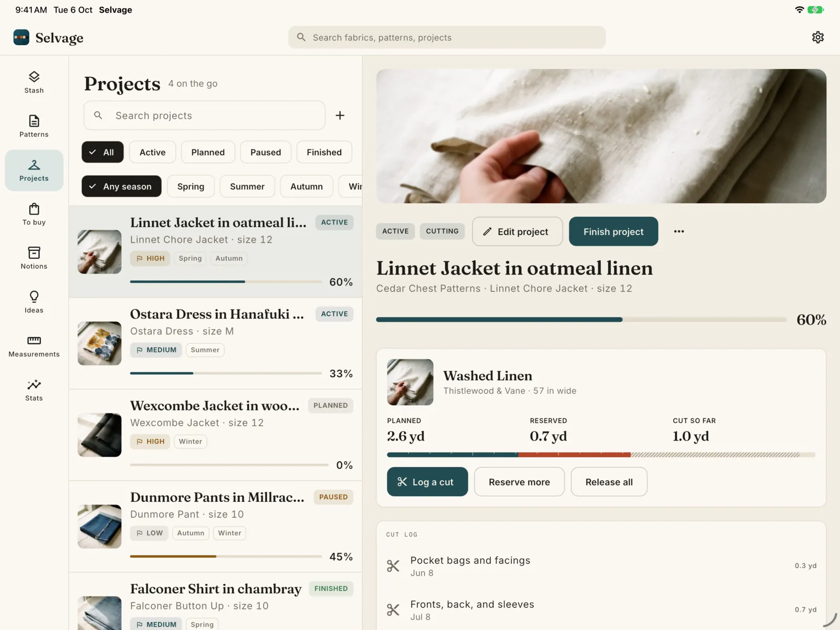Click the LOW priority flag on Dunmore Pants
840x630 pixels.
(149, 533)
